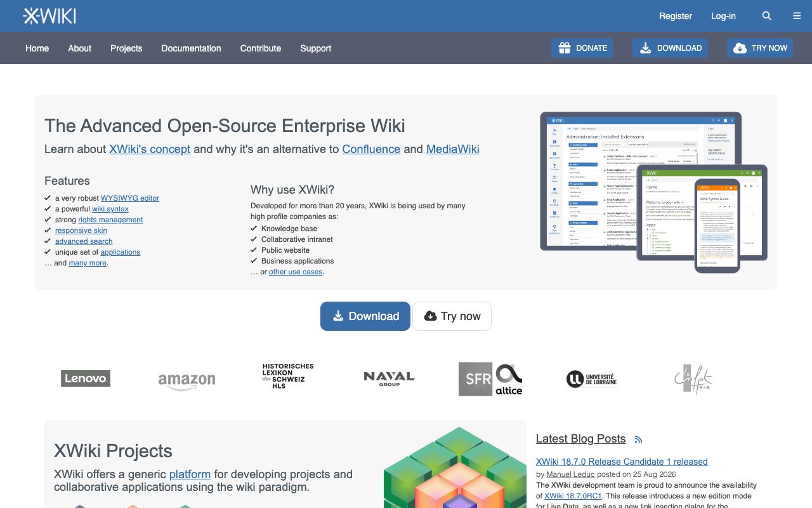
Task: Click the XWiki Projects heading
Action: 113,451
